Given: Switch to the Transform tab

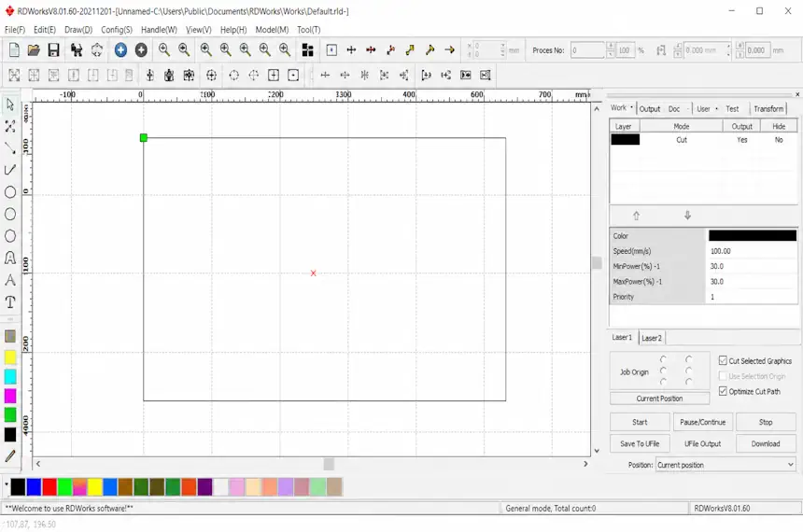Looking at the screenshot, I should 768,108.
